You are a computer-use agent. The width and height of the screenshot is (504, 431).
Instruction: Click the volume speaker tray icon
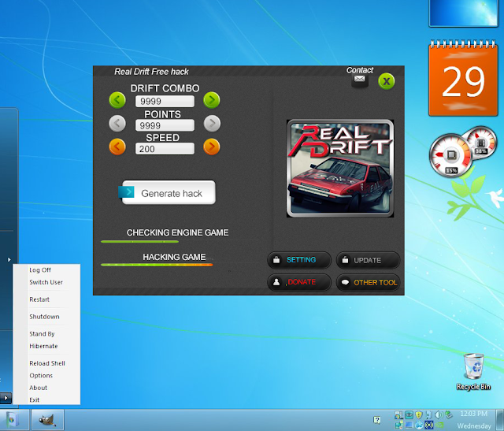click(x=439, y=415)
